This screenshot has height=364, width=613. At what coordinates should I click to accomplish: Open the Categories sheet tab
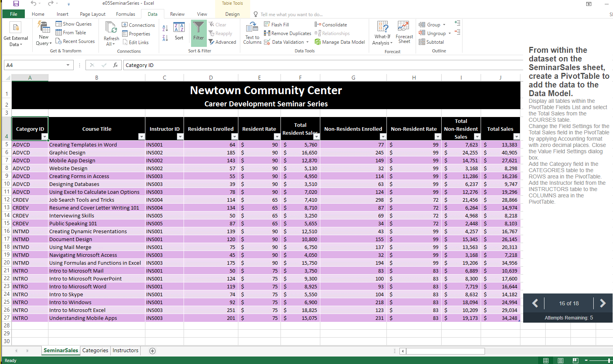(95, 350)
